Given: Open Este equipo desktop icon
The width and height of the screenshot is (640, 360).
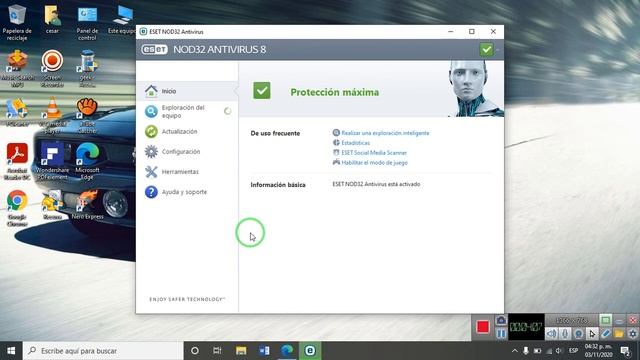Looking at the screenshot, I should (x=122, y=20).
